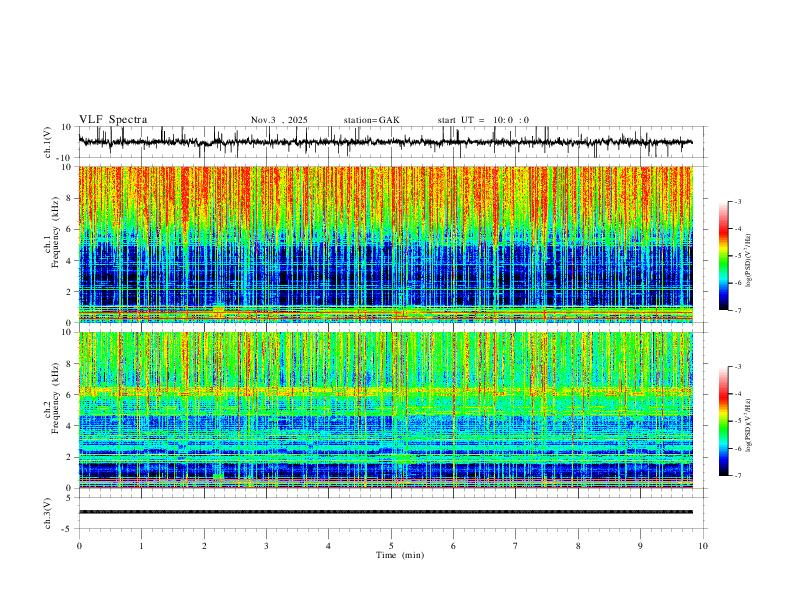Image resolution: width=792 pixels, height=612 pixels.
Task: Click the lower PSD color bar
Action: [724, 421]
